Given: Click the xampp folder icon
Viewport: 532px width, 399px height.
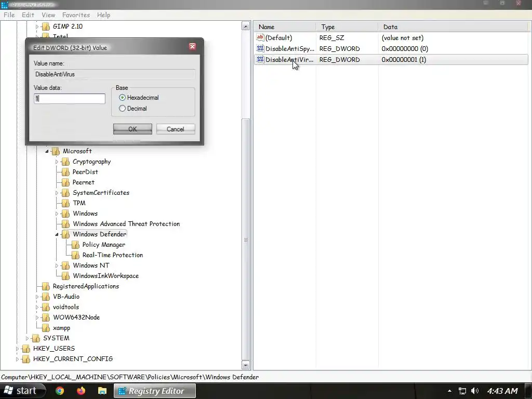Looking at the screenshot, I should tap(46, 328).
